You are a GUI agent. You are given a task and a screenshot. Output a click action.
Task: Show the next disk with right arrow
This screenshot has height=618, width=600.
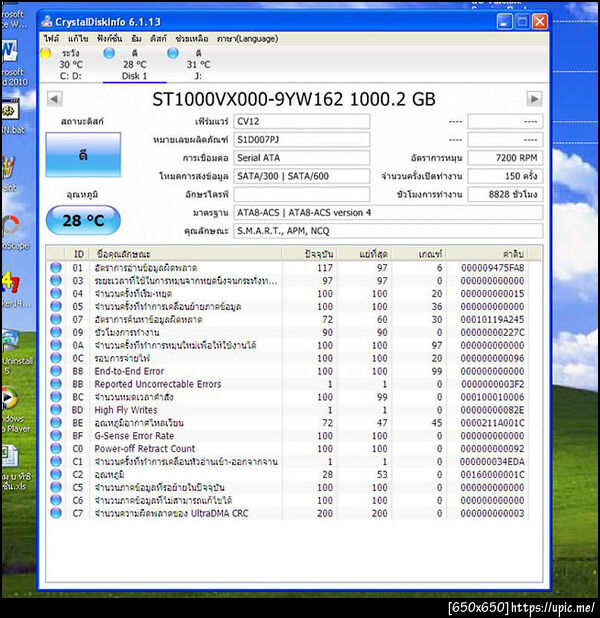click(x=535, y=99)
